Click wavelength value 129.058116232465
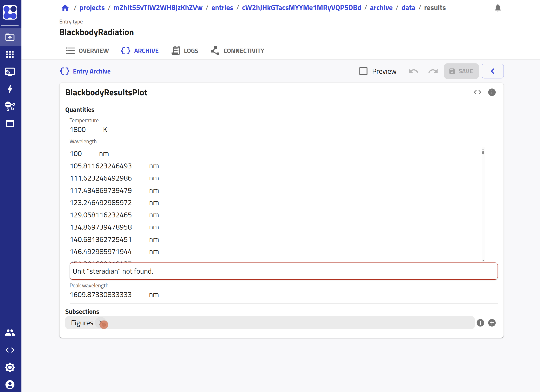Screen dimensions: 540x392 coord(101,215)
